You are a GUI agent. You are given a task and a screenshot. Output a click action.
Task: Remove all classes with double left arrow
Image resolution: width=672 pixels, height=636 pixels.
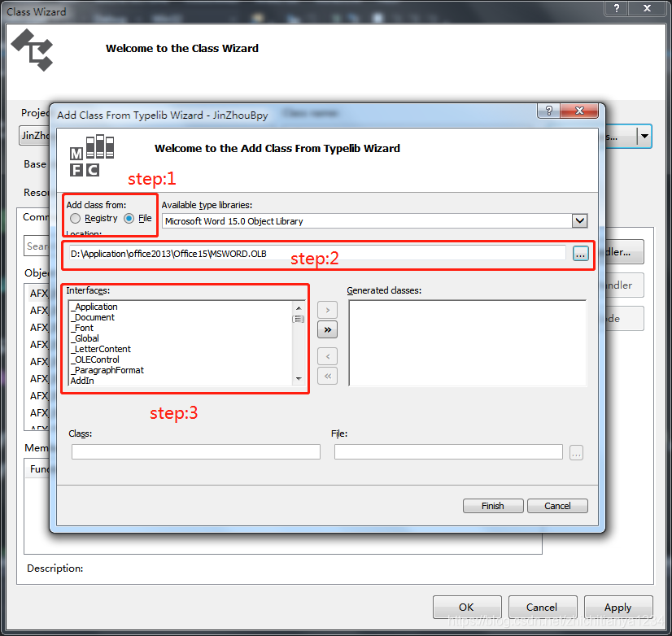[327, 376]
